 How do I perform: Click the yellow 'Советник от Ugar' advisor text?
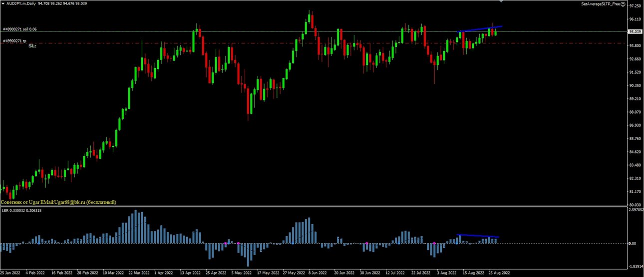[58, 202]
